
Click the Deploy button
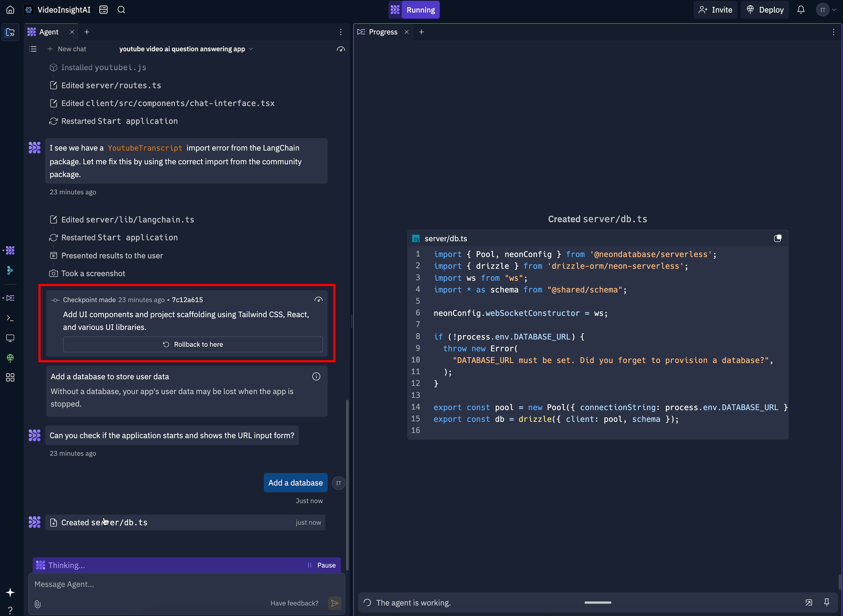(x=765, y=10)
